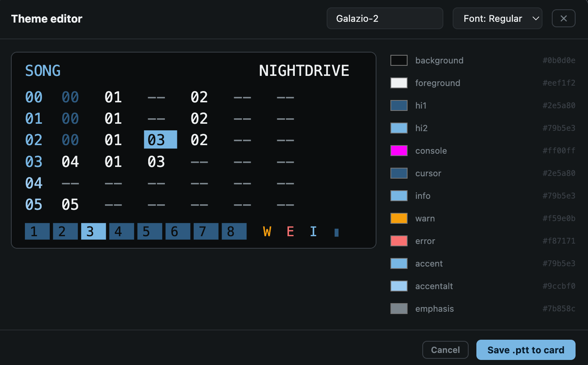Click row number 04 in song preview
The height and width of the screenshot is (365, 588).
point(34,183)
